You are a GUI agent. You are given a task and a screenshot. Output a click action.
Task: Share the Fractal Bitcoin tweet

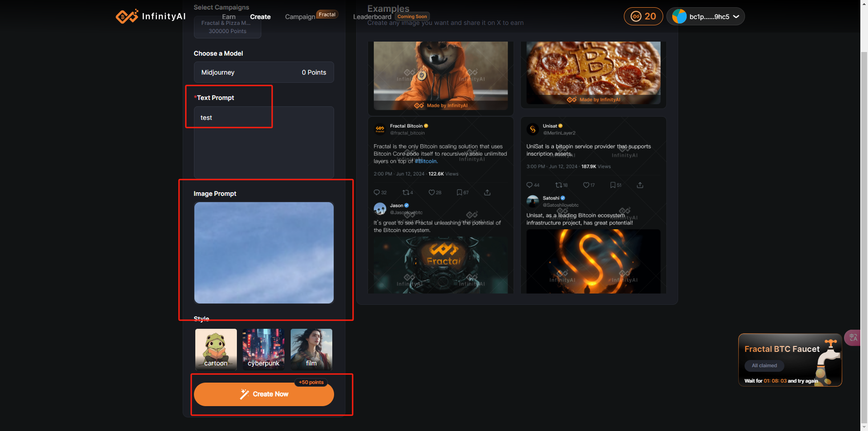tap(487, 192)
